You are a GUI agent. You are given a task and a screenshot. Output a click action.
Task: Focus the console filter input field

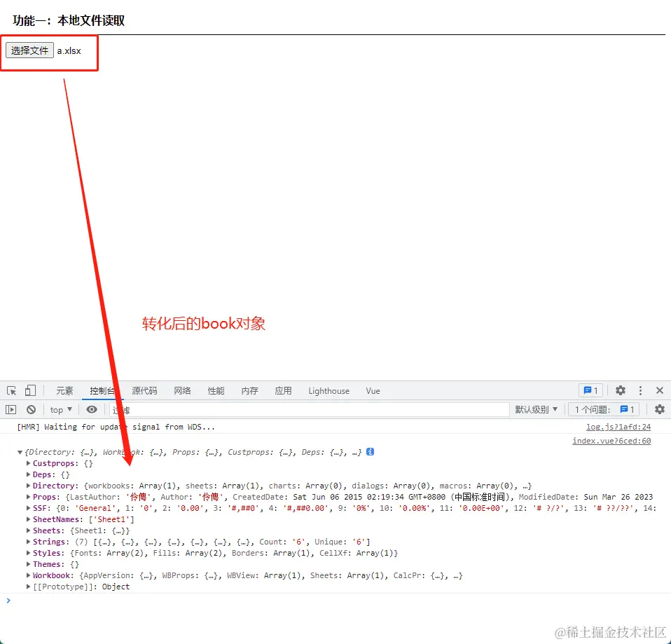click(309, 410)
